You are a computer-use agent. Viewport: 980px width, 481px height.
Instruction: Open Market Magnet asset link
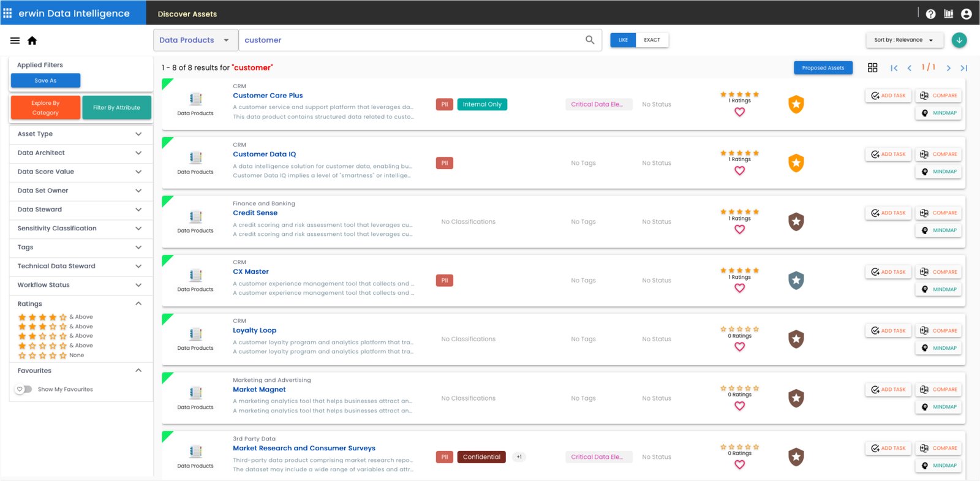[x=259, y=389]
